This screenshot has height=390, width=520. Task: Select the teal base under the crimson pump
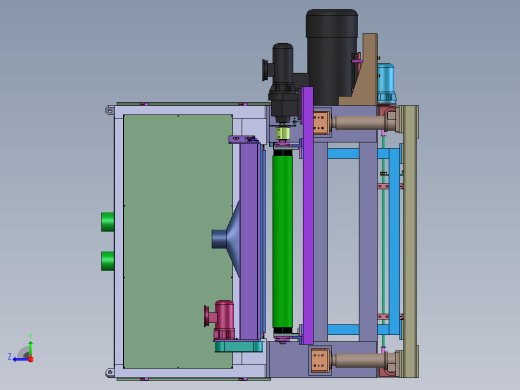[239, 346]
